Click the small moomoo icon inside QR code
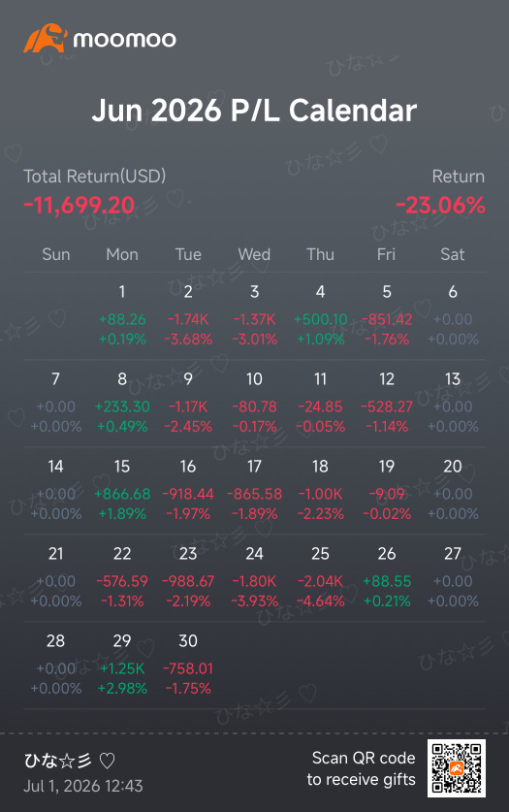The height and width of the screenshot is (812, 509). click(x=457, y=768)
